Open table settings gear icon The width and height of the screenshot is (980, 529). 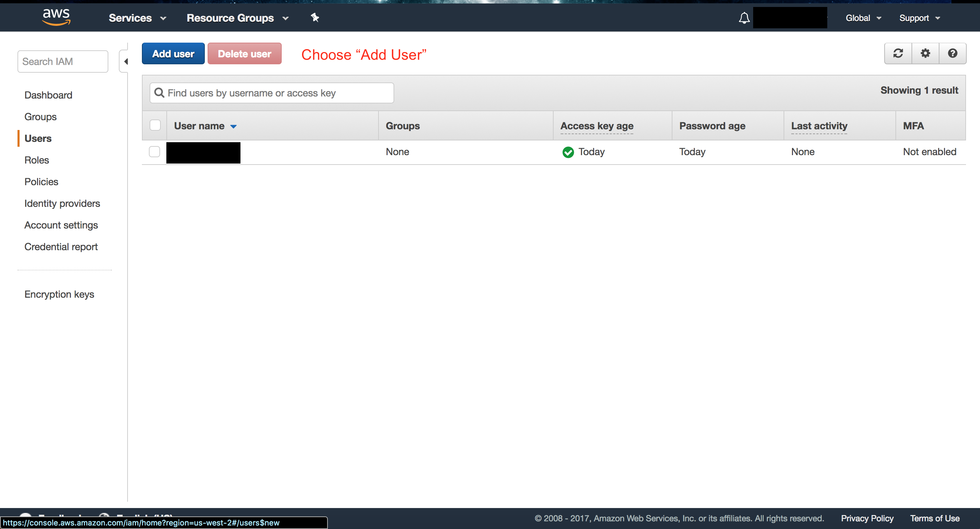point(925,53)
